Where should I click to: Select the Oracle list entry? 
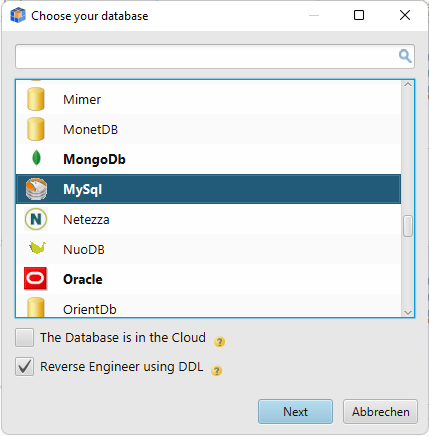208,279
